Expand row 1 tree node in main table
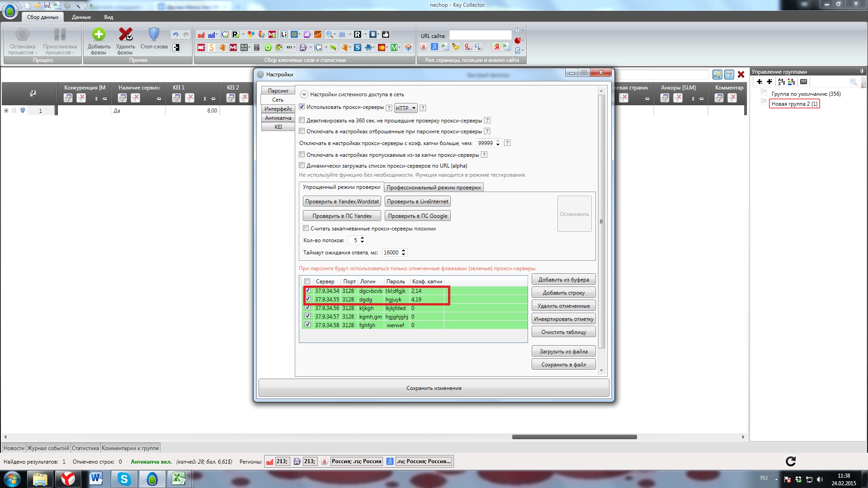This screenshot has width=868, height=488. point(6,111)
